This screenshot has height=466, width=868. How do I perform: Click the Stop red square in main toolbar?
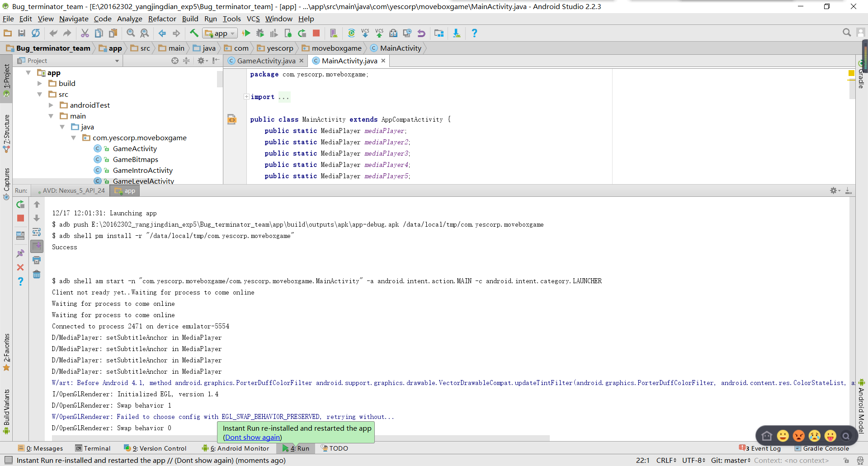[x=316, y=33]
